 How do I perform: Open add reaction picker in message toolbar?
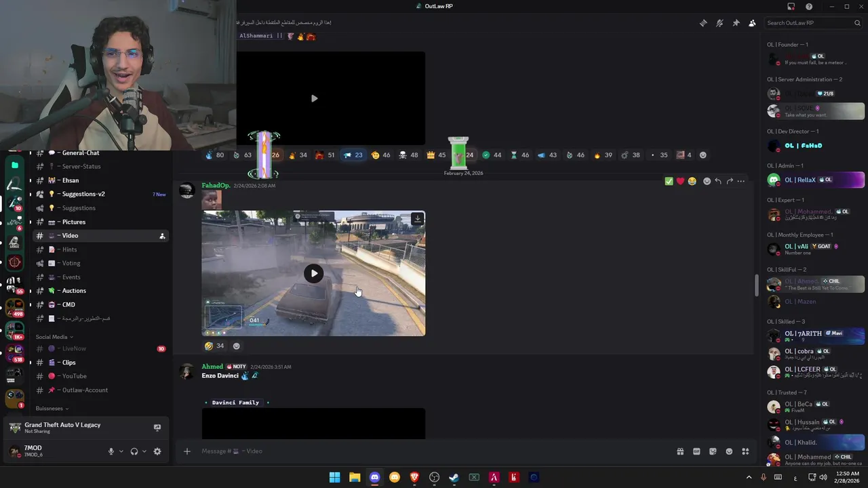[x=707, y=181]
